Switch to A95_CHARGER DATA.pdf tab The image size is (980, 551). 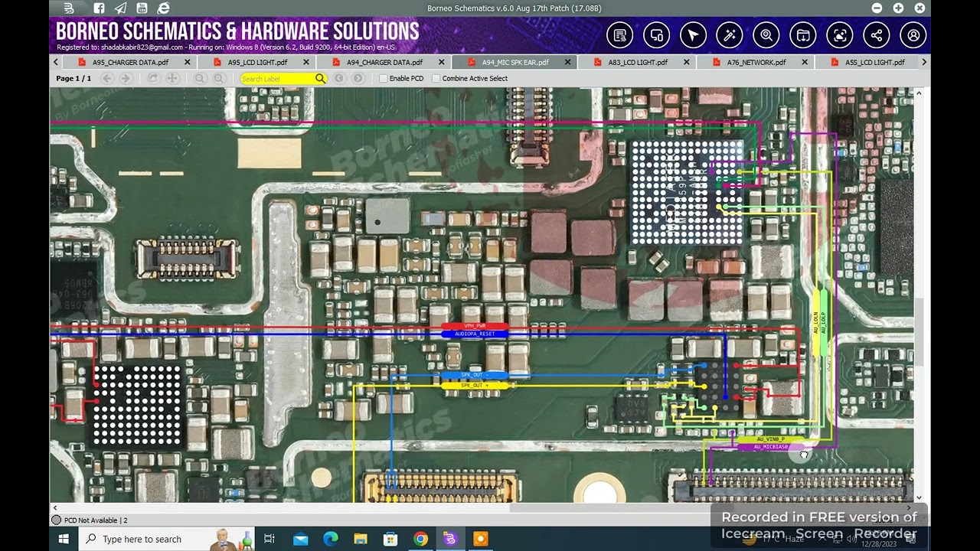click(x=130, y=62)
